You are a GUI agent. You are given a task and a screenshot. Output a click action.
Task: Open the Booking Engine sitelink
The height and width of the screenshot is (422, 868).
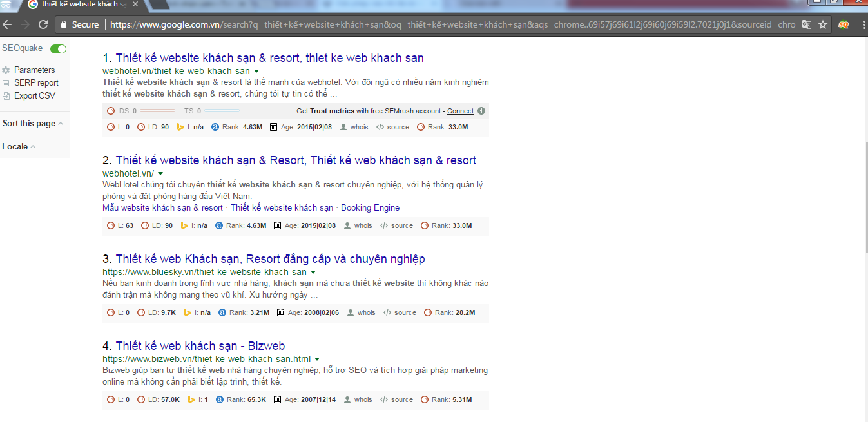point(370,208)
